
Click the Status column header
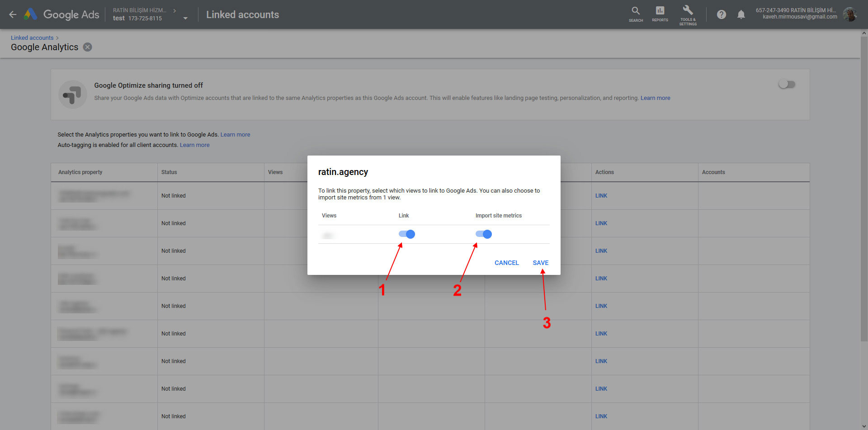coord(169,172)
